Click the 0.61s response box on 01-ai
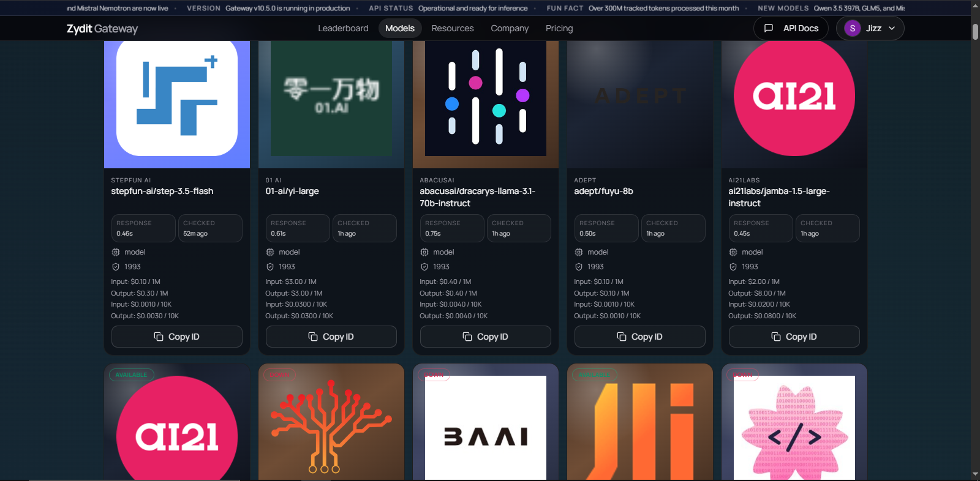 [x=298, y=228]
